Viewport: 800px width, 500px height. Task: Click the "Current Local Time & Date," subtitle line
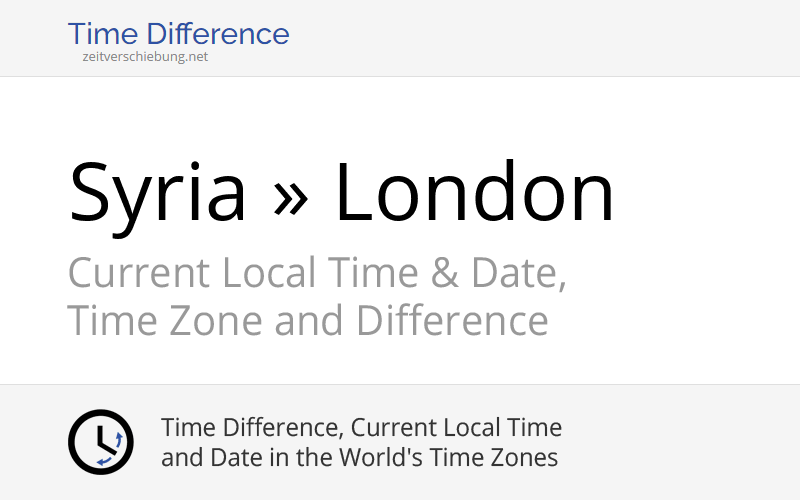317,273
